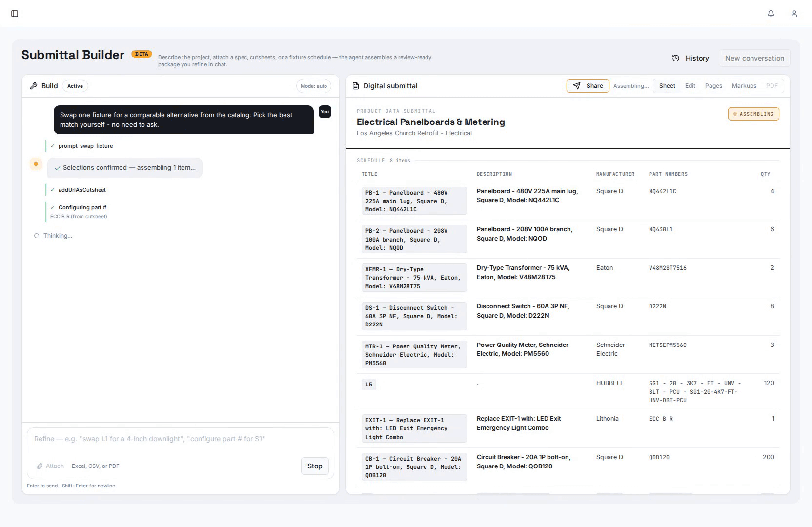The image size is (812, 527).
Task: Click part number D222N
Action: coord(657,306)
